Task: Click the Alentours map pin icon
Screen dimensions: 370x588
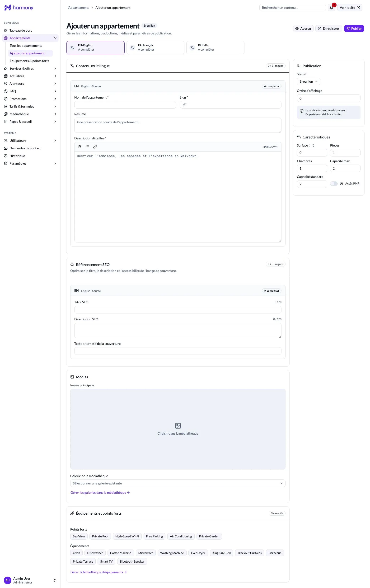Action: click(x=6, y=84)
